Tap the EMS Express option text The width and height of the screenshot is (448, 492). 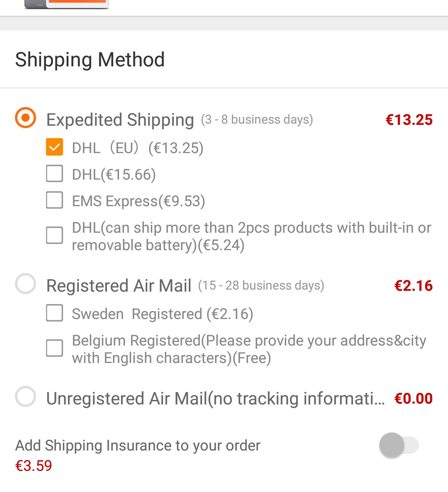click(x=138, y=201)
